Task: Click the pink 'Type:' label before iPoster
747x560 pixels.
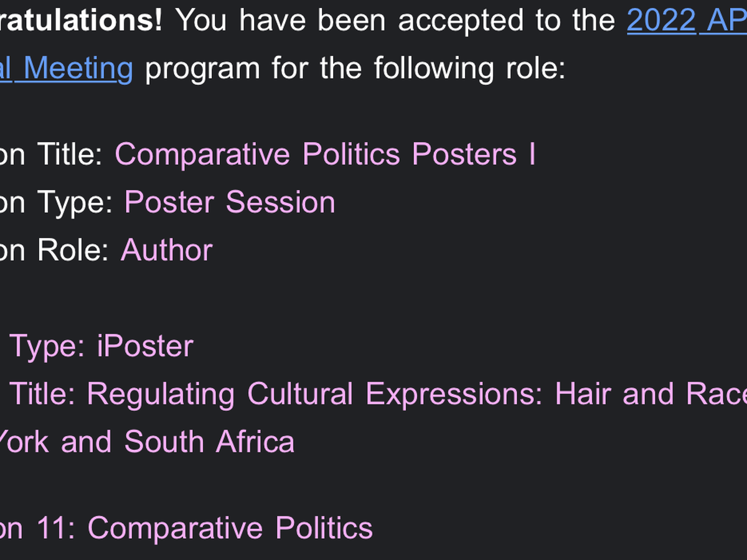Action: coord(48,345)
